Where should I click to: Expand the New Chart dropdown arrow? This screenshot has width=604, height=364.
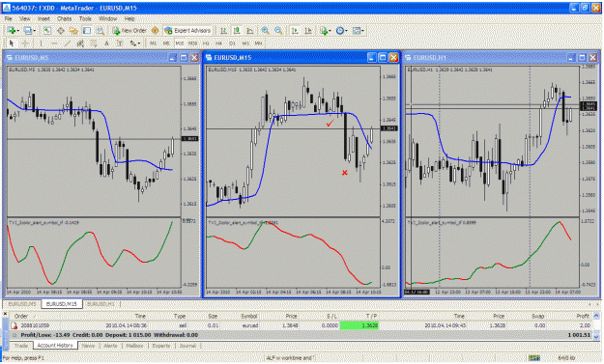18,31
